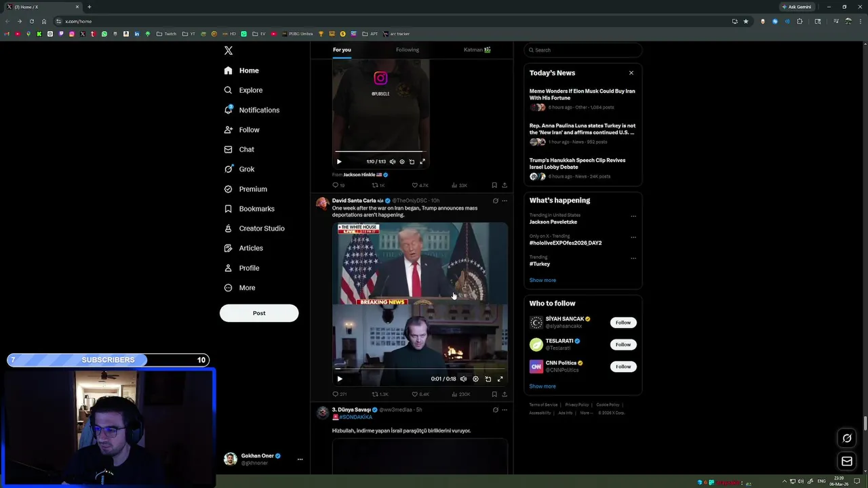Open Grok explain on David Santa Carla post
868x488 pixels.
495,201
